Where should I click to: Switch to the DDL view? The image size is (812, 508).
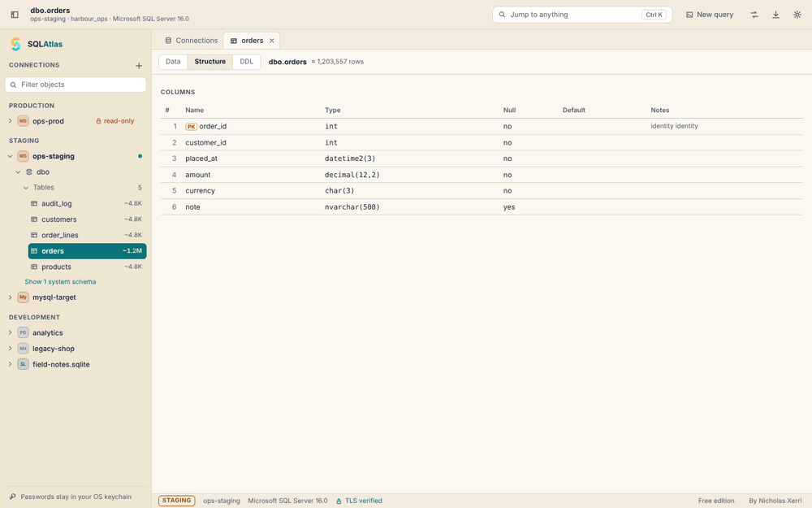point(247,62)
